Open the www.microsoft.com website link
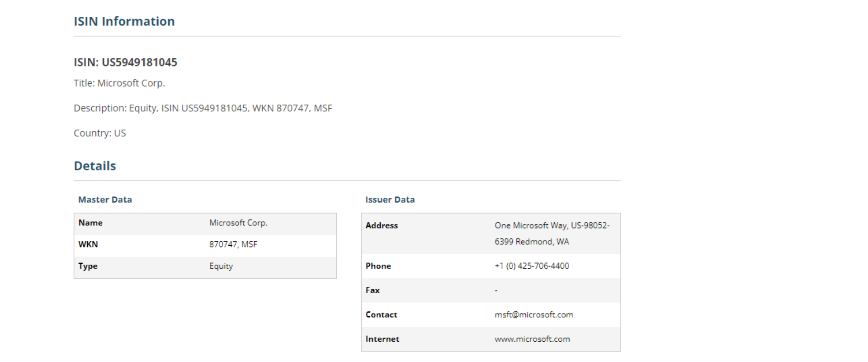This screenshot has width=868, height=362. tap(532, 339)
